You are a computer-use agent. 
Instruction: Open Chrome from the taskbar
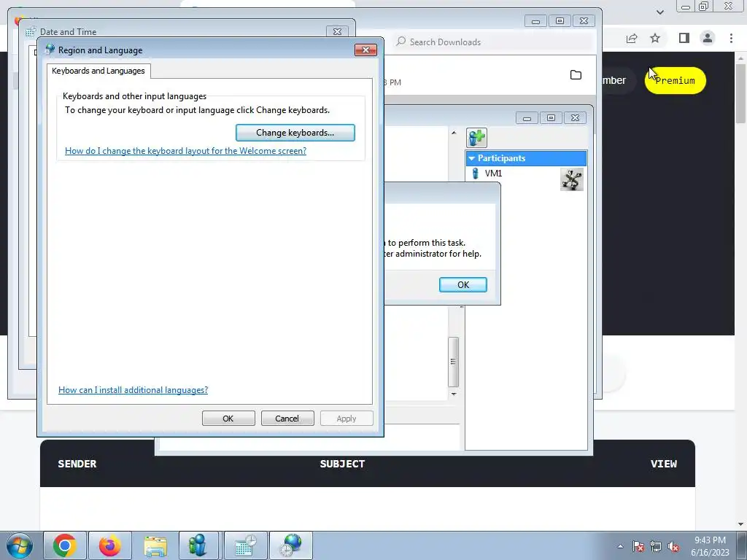coord(65,545)
